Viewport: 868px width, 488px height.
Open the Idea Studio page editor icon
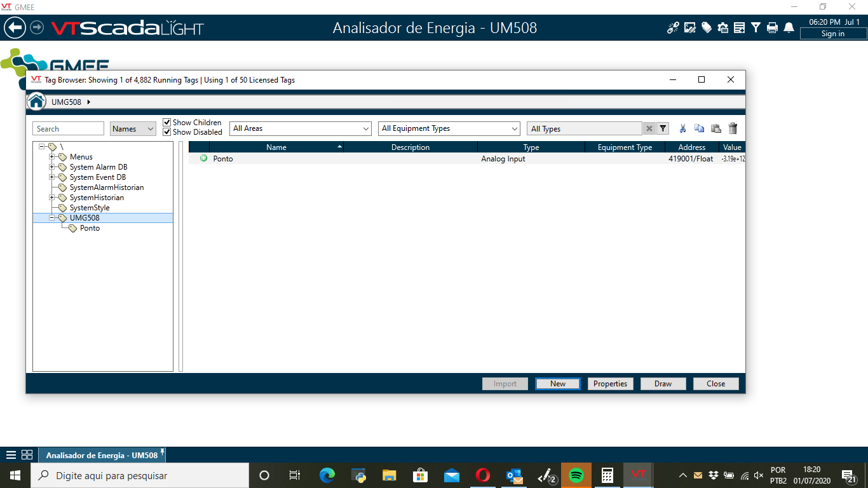pyautogui.click(x=689, y=27)
